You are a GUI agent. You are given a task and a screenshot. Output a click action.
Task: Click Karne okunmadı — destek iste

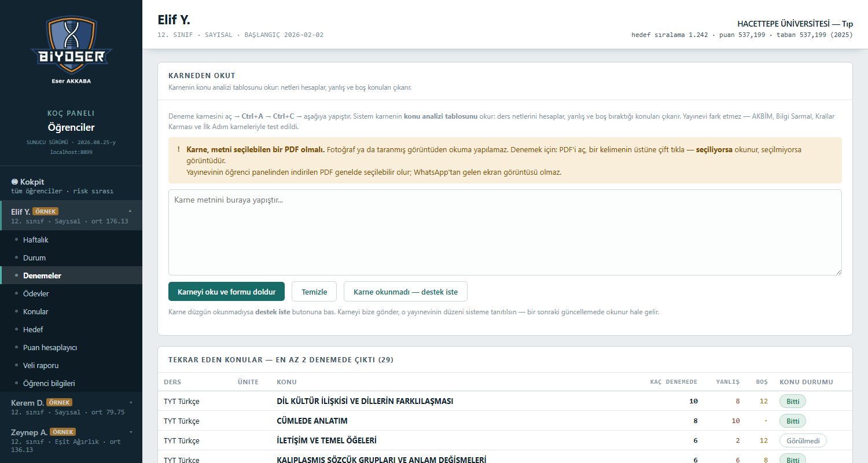tap(406, 292)
